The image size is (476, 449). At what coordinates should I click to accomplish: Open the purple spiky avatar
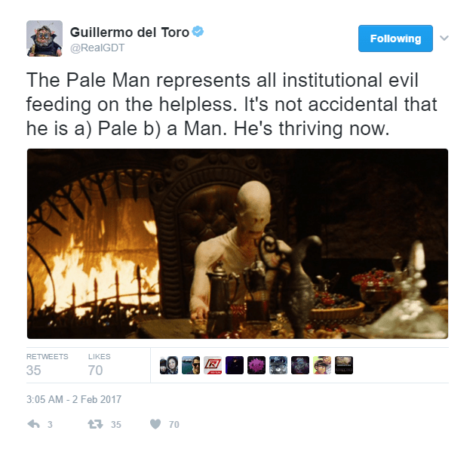(x=256, y=365)
